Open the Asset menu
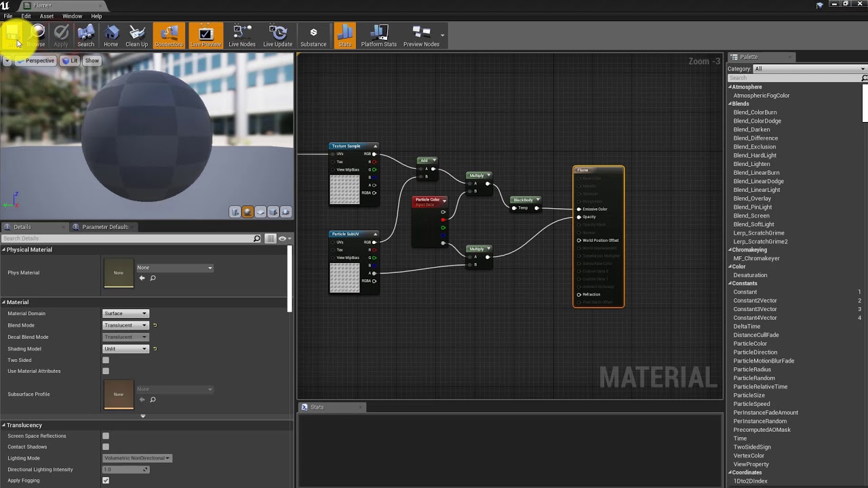The image size is (868, 488). pyautogui.click(x=47, y=16)
